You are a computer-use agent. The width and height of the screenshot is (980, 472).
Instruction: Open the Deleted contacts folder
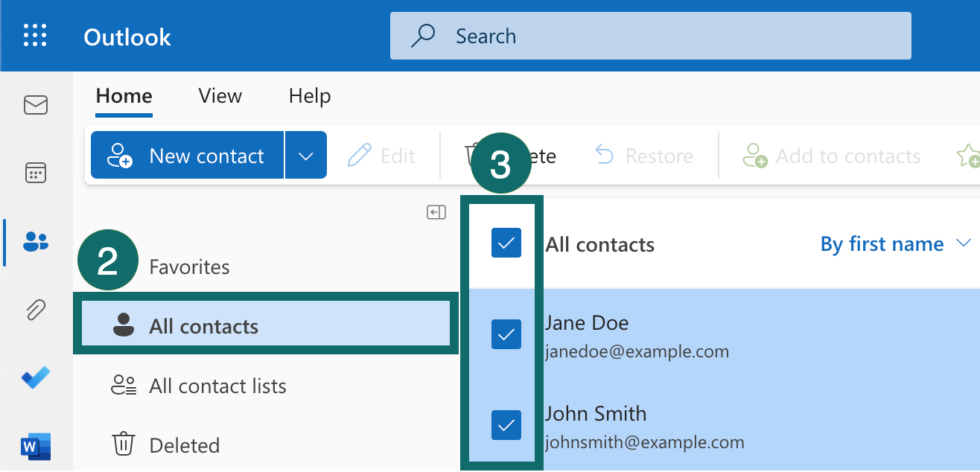[184, 445]
